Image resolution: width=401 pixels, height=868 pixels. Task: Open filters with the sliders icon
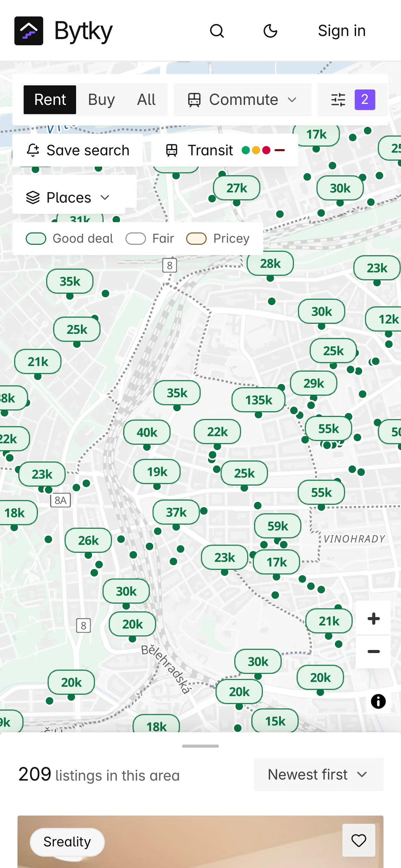pyautogui.click(x=338, y=100)
